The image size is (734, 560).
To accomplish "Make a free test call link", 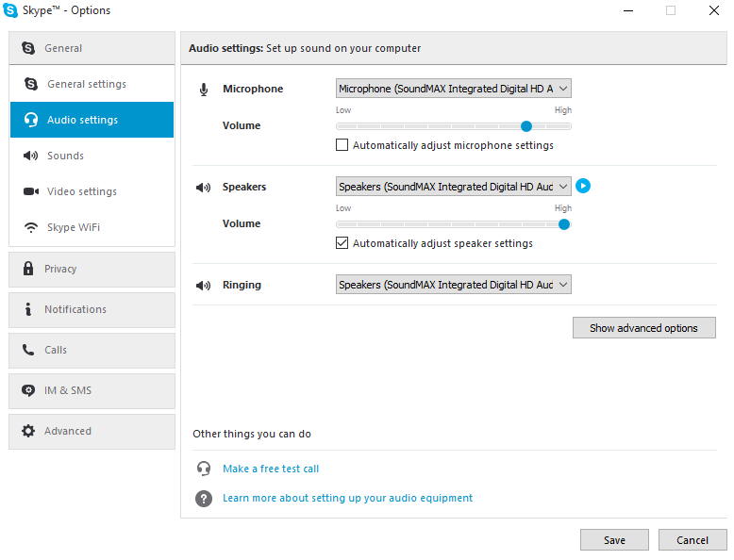I will [x=271, y=469].
